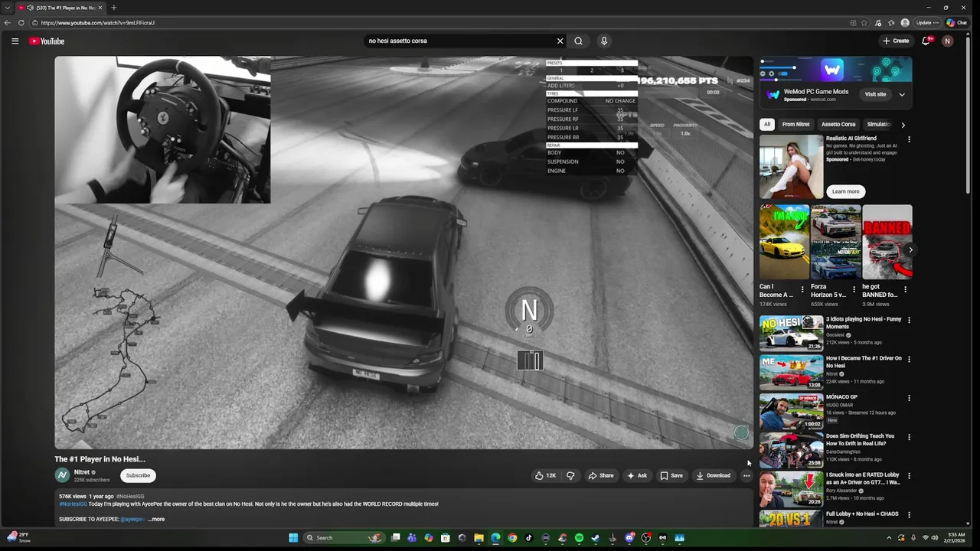Select the Assetto Corsa filter chip
Screen dimensions: 980x551
(838, 124)
